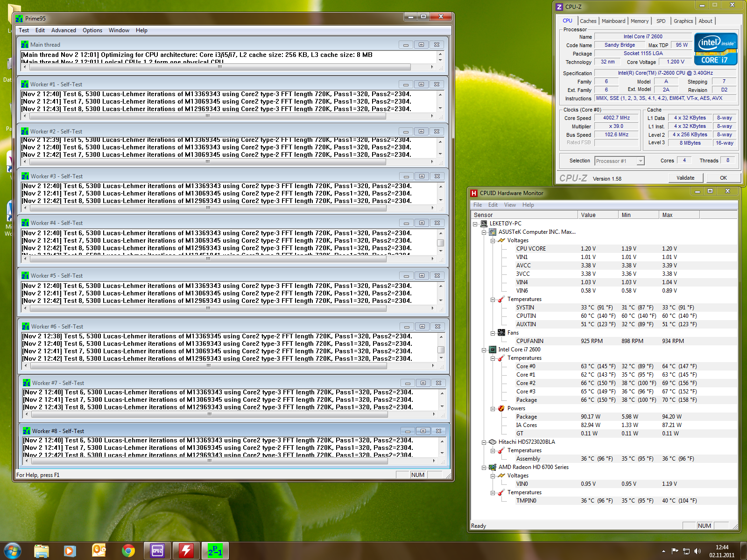This screenshot has height=560, width=747.
Task: Switch to the Graphics tab
Action: tap(683, 21)
